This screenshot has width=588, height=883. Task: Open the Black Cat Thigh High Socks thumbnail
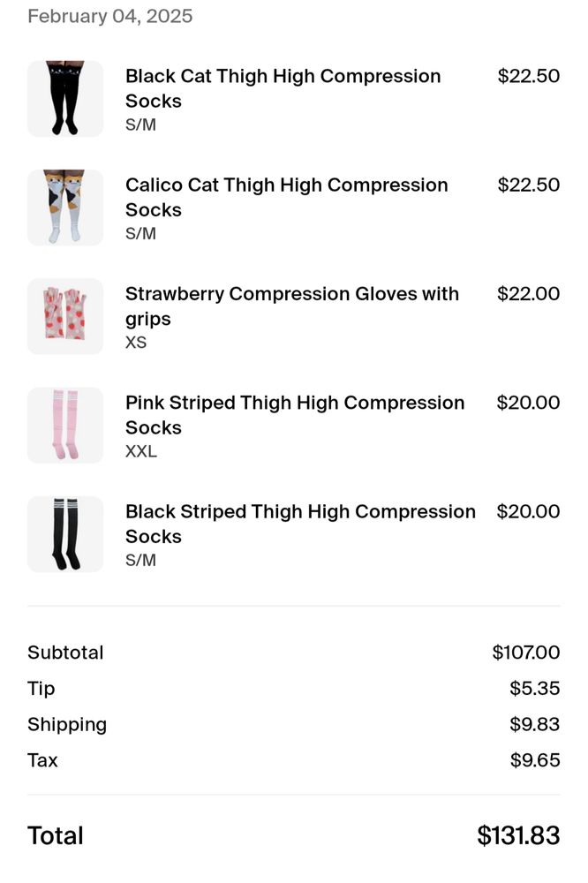pos(65,98)
